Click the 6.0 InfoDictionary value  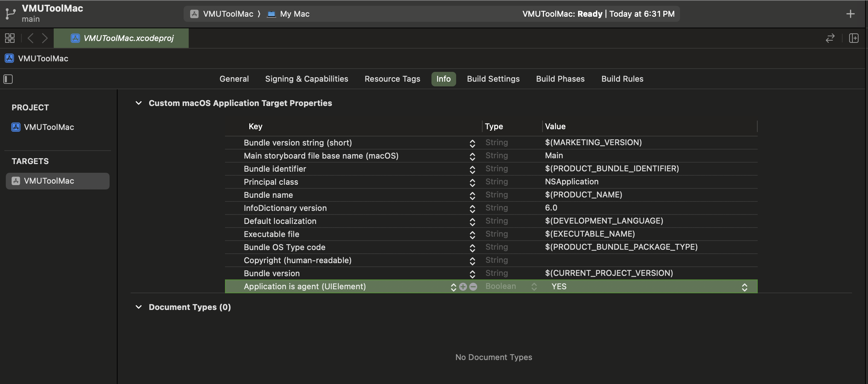(x=551, y=208)
